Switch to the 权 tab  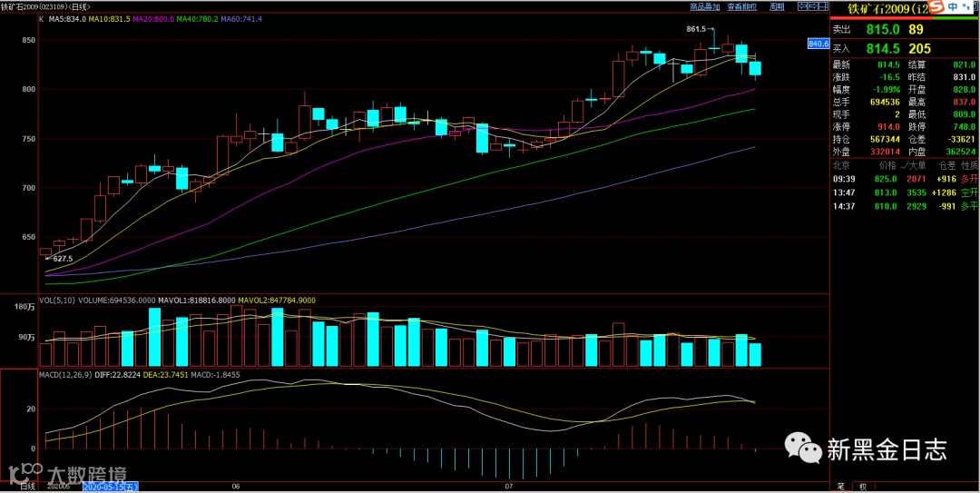pyautogui.click(x=863, y=487)
